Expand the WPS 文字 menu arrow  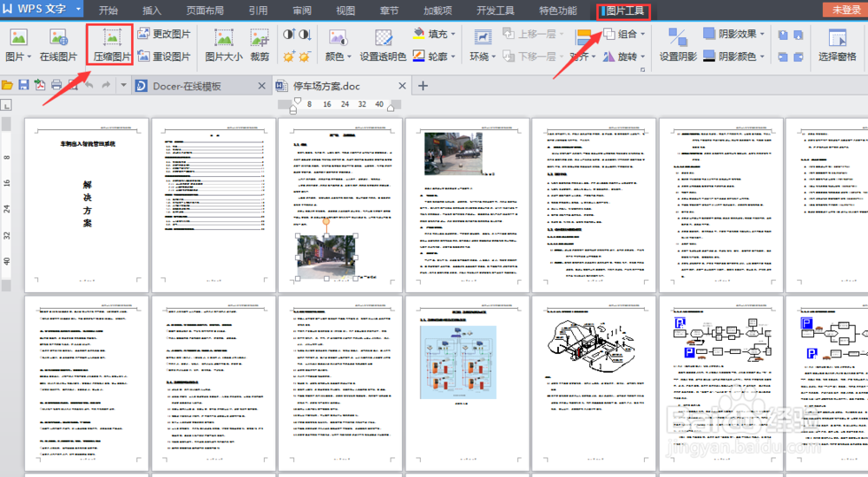(x=78, y=9)
